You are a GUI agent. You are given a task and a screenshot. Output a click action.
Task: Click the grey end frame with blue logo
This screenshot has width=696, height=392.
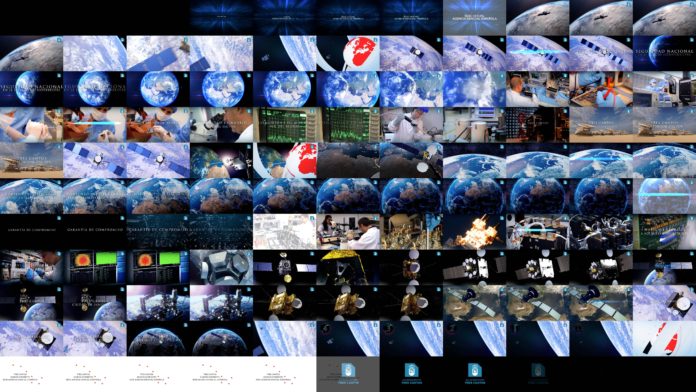pyautogui.click(x=348, y=374)
